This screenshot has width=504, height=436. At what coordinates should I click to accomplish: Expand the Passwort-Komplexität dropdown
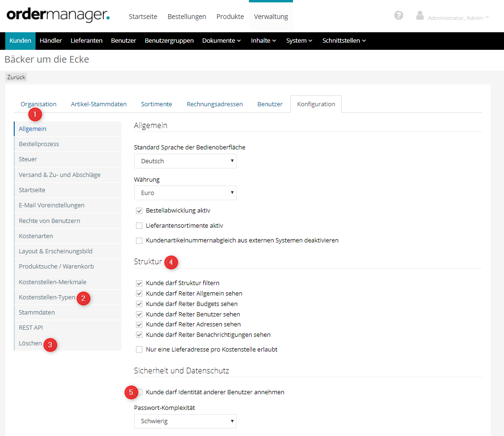[x=185, y=421]
